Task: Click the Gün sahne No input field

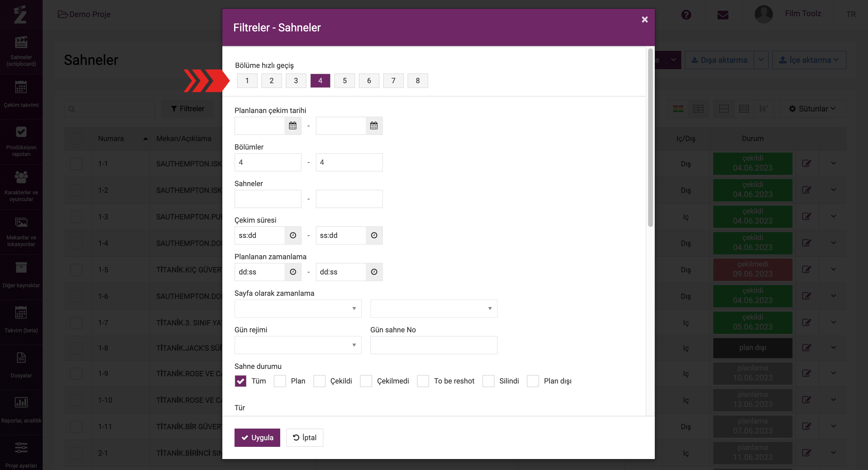Action: pyautogui.click(x=433, y=345)
